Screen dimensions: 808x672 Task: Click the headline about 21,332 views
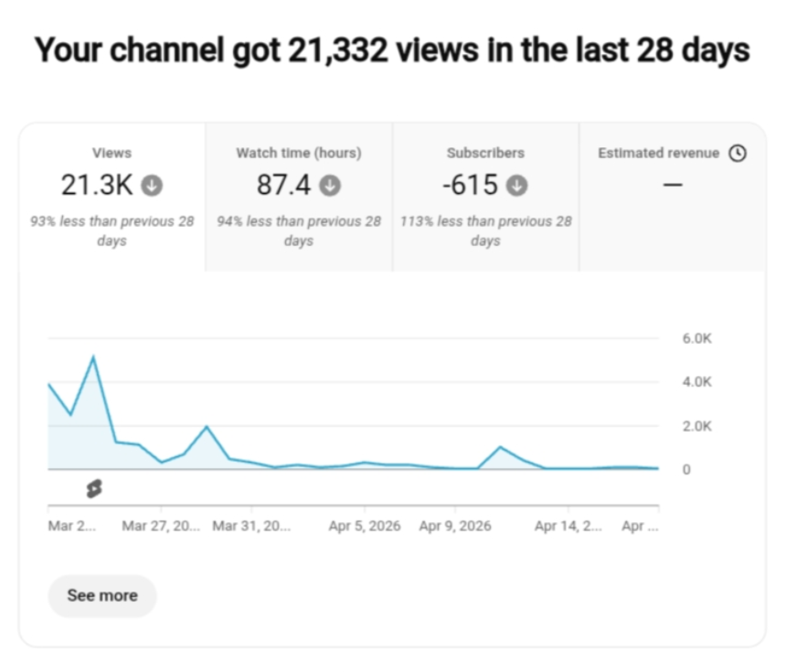[x=392, y=50]
